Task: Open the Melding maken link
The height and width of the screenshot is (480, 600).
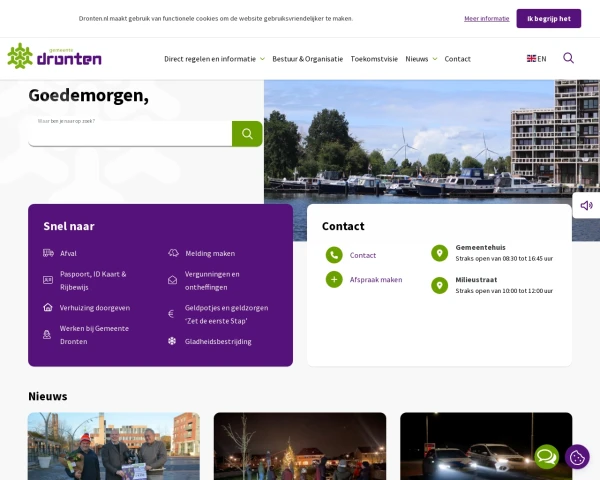Action: (210, 253)
